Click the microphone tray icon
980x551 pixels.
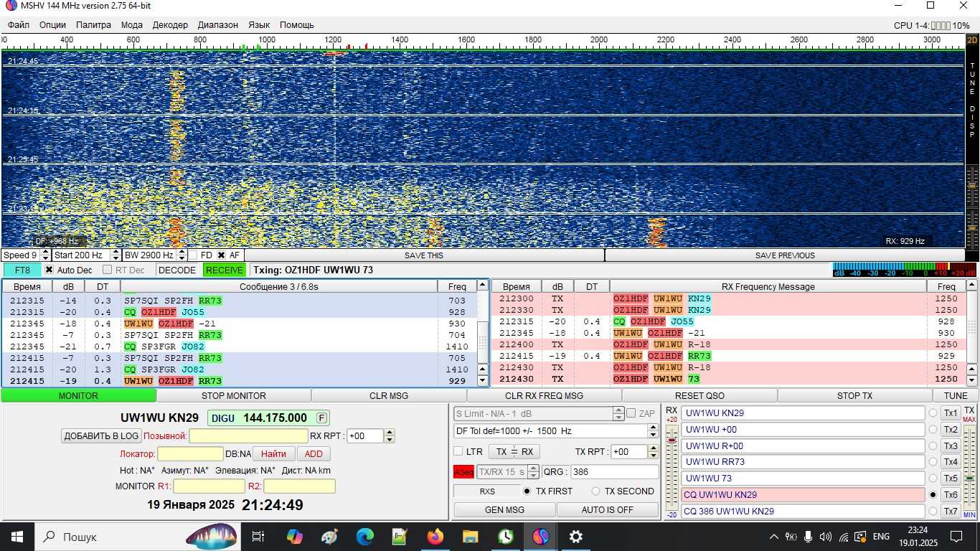click(x=809, y=537)
